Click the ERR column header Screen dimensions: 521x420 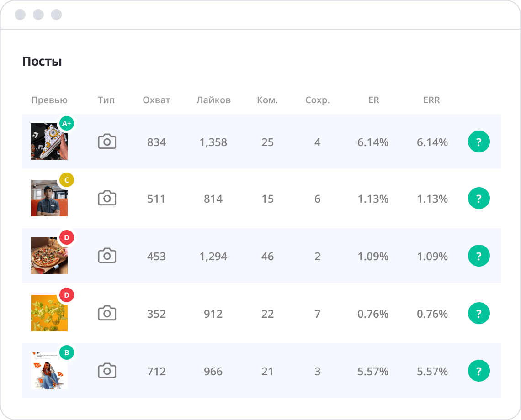pos(431,100)
